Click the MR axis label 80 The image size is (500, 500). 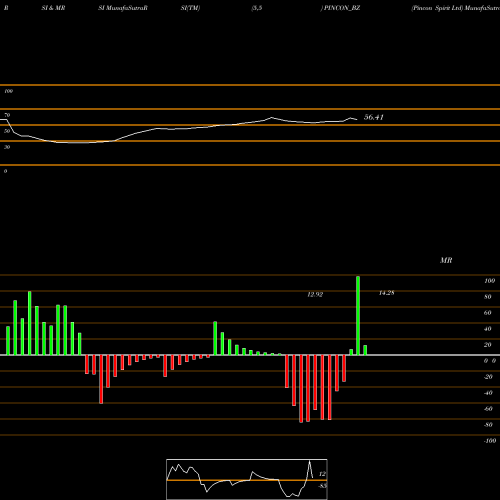point(488,297)
